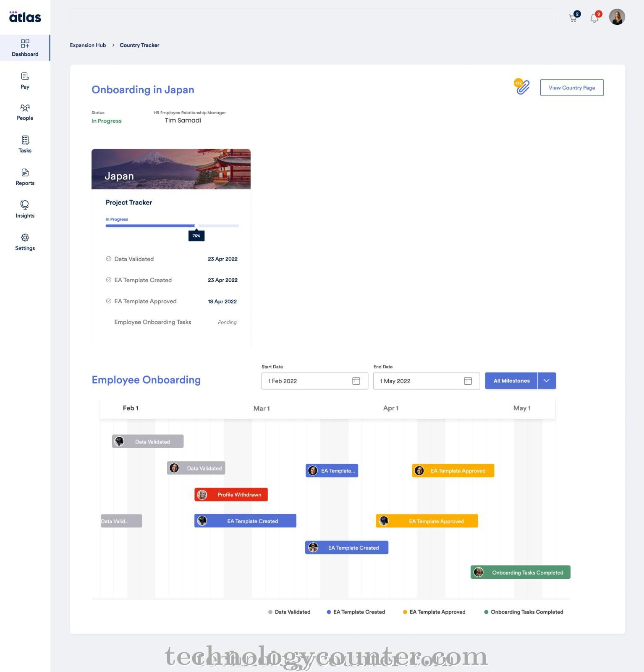This screenshot has height=672, width=644.
Task: Open the shopping cart icon
Action: pos(573,18)
